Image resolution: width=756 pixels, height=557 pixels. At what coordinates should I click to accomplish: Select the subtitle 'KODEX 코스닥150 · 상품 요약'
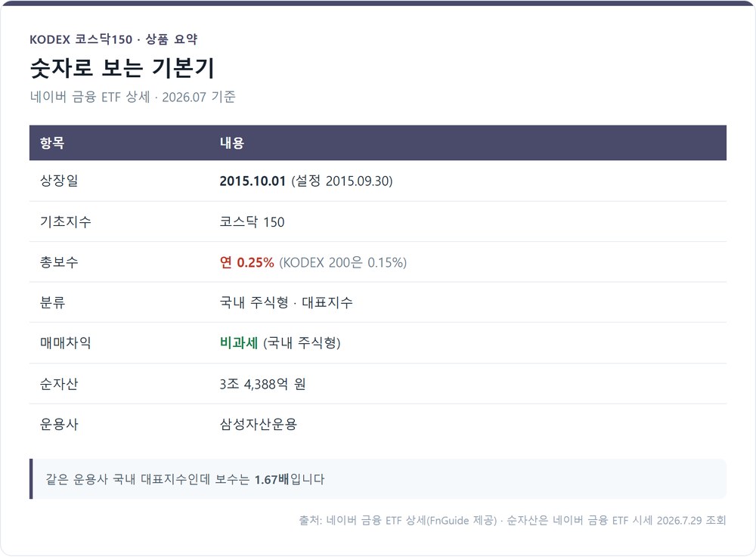coord(114,39)
